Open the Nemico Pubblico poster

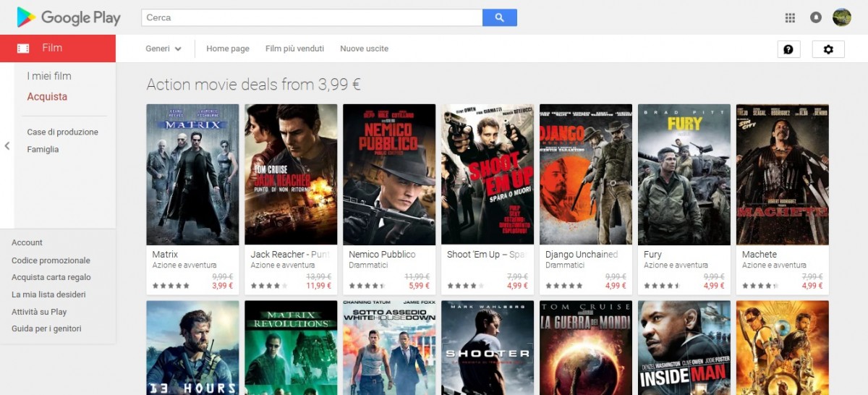point(389,174)
